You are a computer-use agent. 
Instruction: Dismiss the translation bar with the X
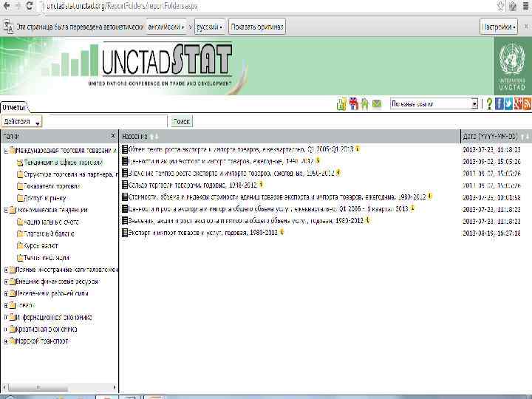coord(527,27)
